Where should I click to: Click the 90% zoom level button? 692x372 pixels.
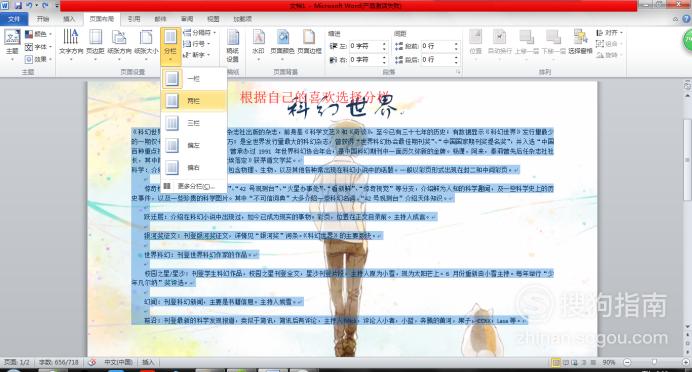(609, 362)
